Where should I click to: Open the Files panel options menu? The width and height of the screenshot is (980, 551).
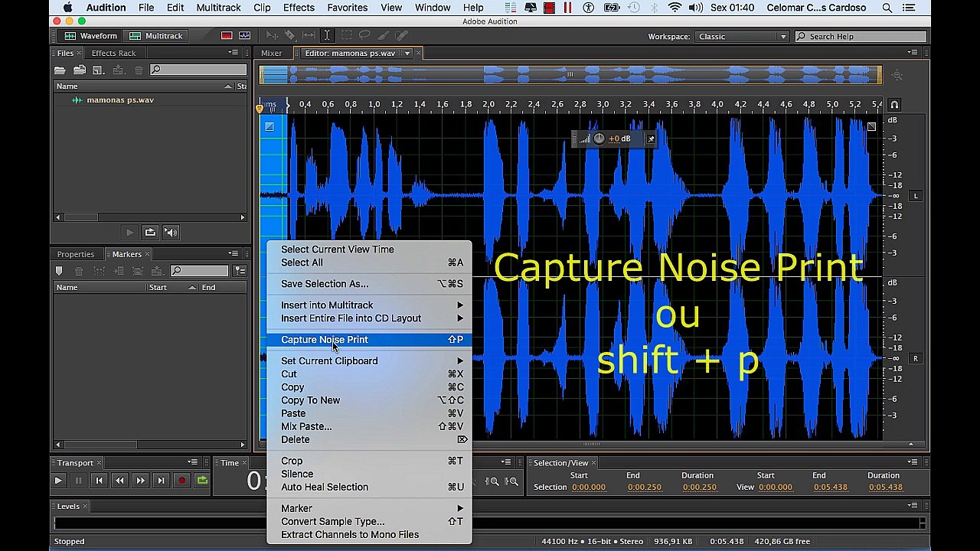[233, 53]
